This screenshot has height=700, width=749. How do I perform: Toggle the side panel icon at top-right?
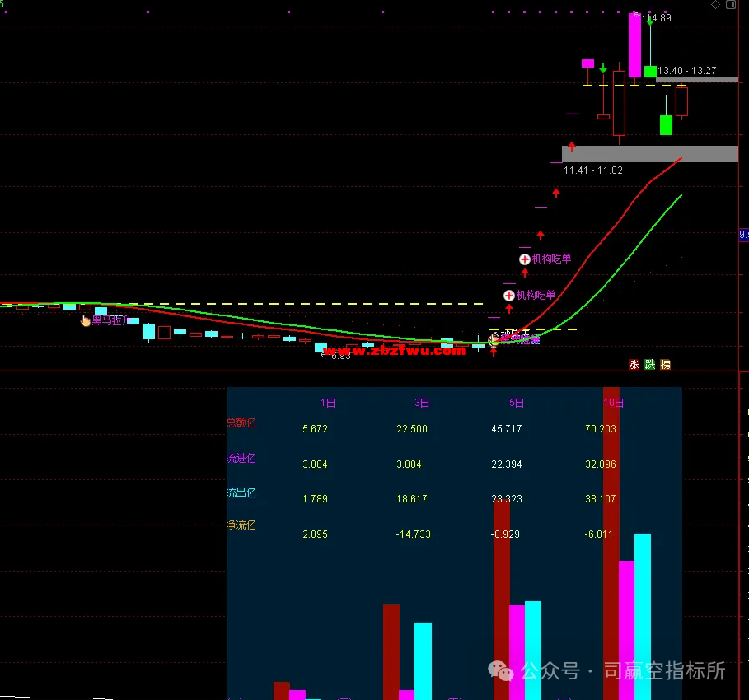731,5
